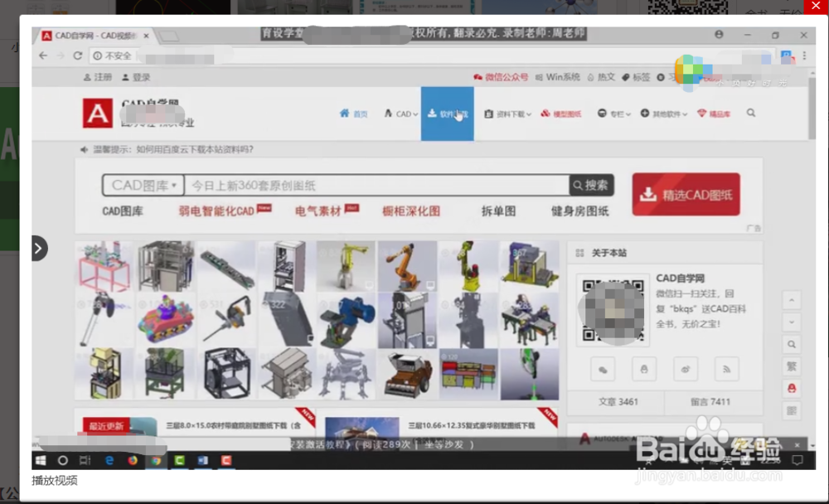The height and width of the screenshot is (504, 829).
Task: Click the 注册 register link
Action: pos(98,77)
